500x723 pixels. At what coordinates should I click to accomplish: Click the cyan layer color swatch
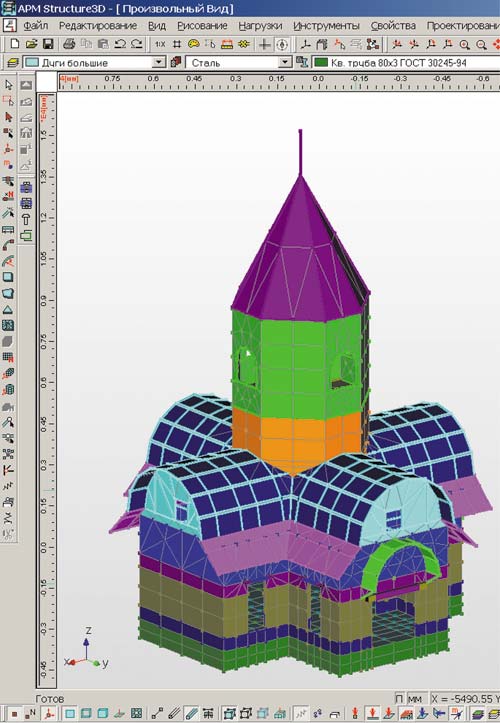click(x=32, y=62)
